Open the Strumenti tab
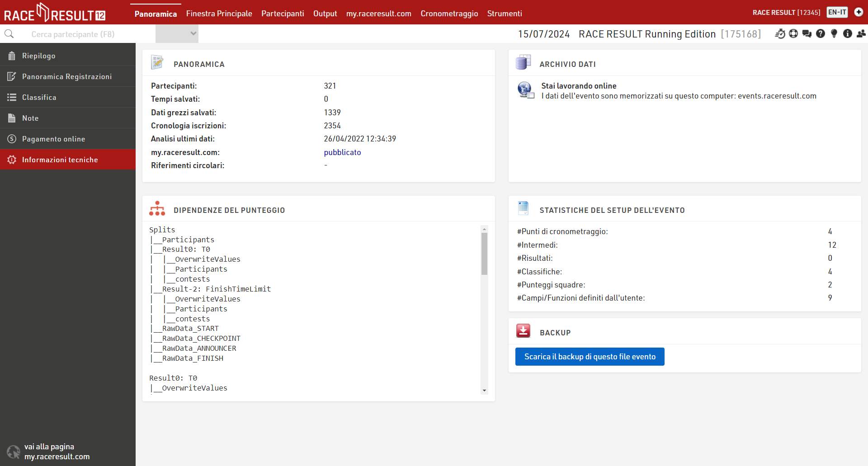The image size is (868, 466). click(x=505, y=14)
